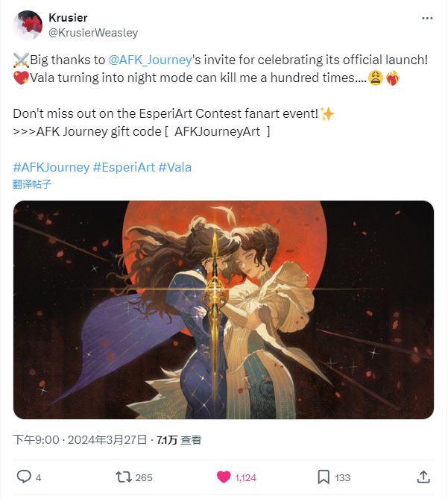This screenshot has height=499, width=448.
Task: Click the 7.1万 查看 view count
Action: point(179,440)
